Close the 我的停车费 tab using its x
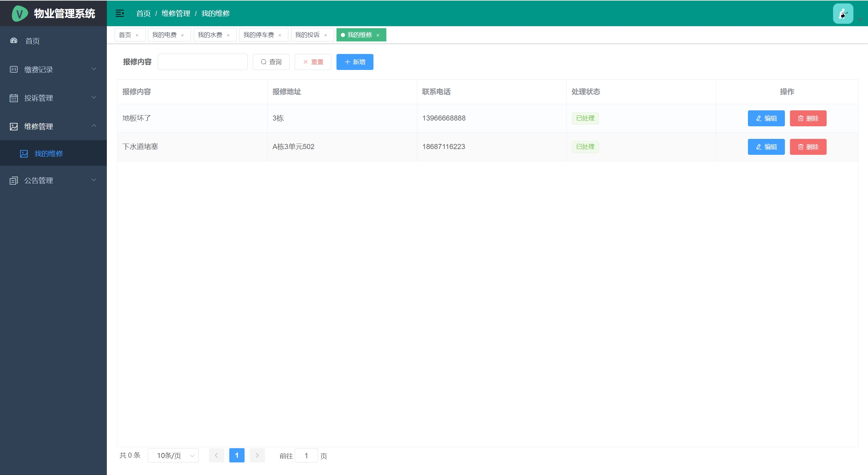This screenshot has height=475, width=868. 280,35
